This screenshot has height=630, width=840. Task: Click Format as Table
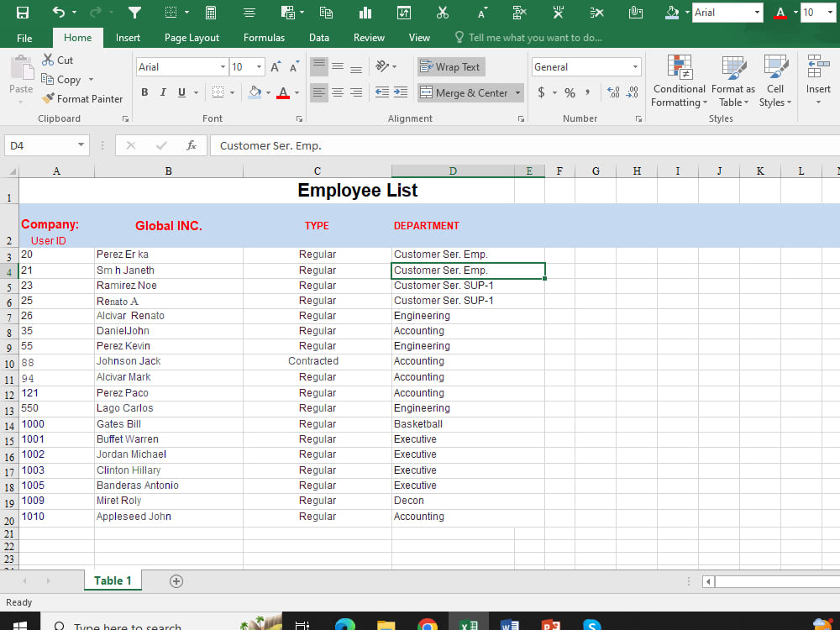coord(732,81)
